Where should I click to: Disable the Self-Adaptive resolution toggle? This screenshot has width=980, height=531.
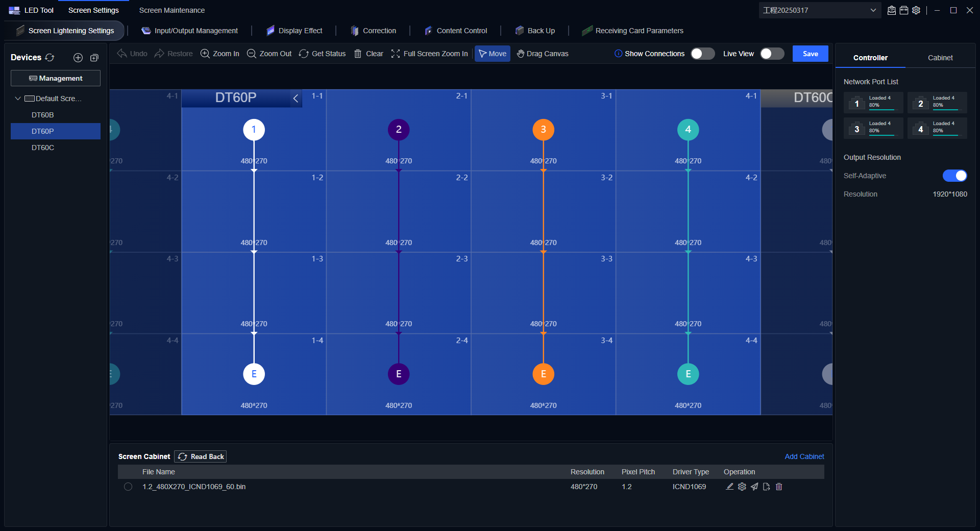(x=954, y=176)
